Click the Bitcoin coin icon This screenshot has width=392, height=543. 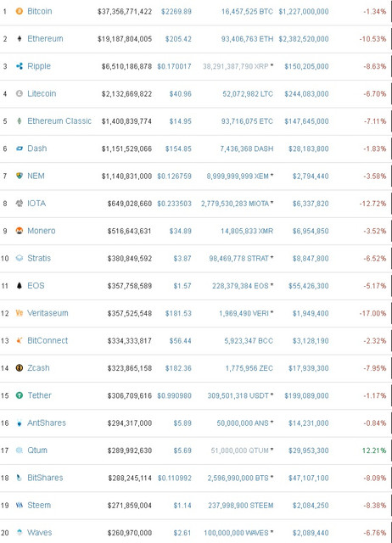click(20, 11)
